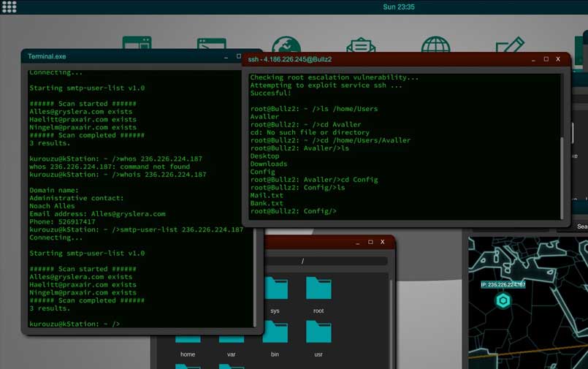588x369 pixels.
Task: Open the applications grid menu in top bar
Action: pos(9,7)
